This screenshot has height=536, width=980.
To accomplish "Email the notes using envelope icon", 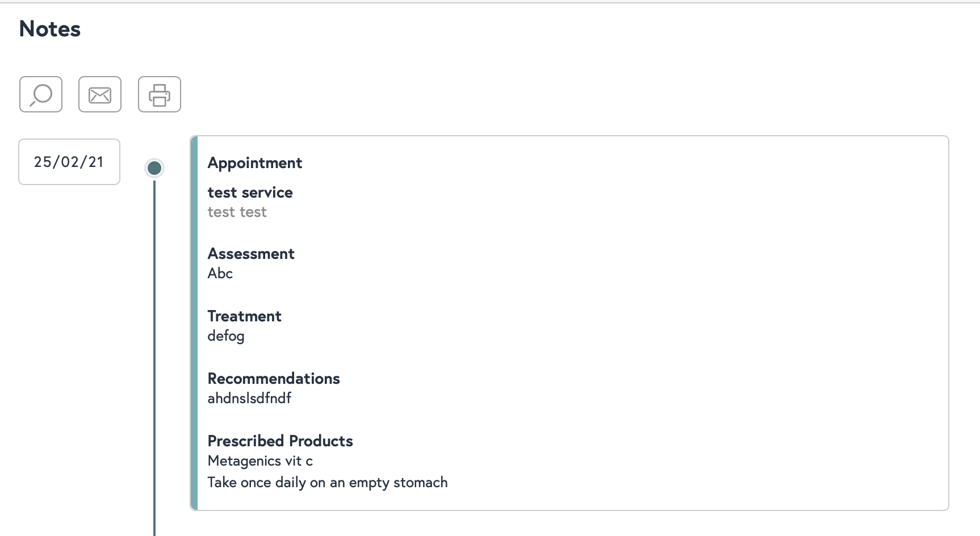I will click(100, 94).
